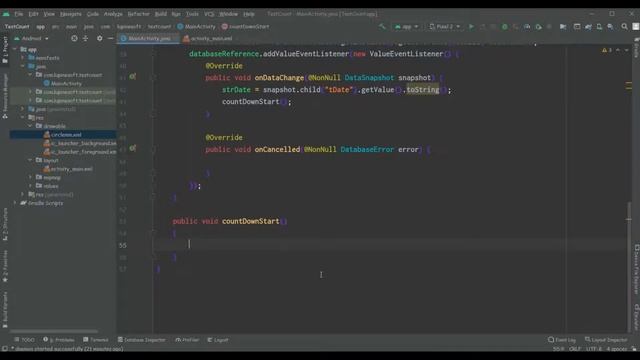The height and width of the screenshot is (360, 640).
Task: Open the Terminal tool window
Action: [96, 340]
